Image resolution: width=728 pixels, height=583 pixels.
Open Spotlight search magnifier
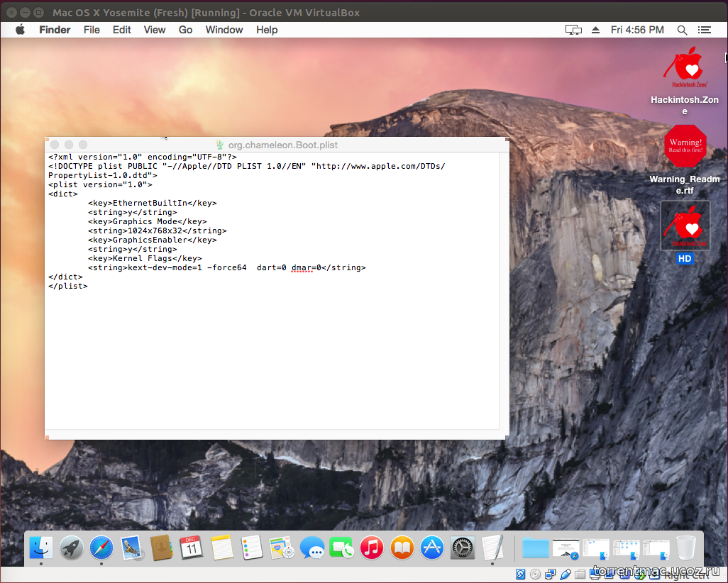[682, 30]
